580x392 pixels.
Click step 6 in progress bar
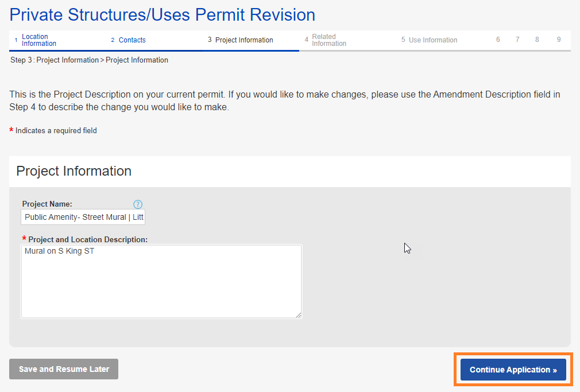click(x=498, y=40)
